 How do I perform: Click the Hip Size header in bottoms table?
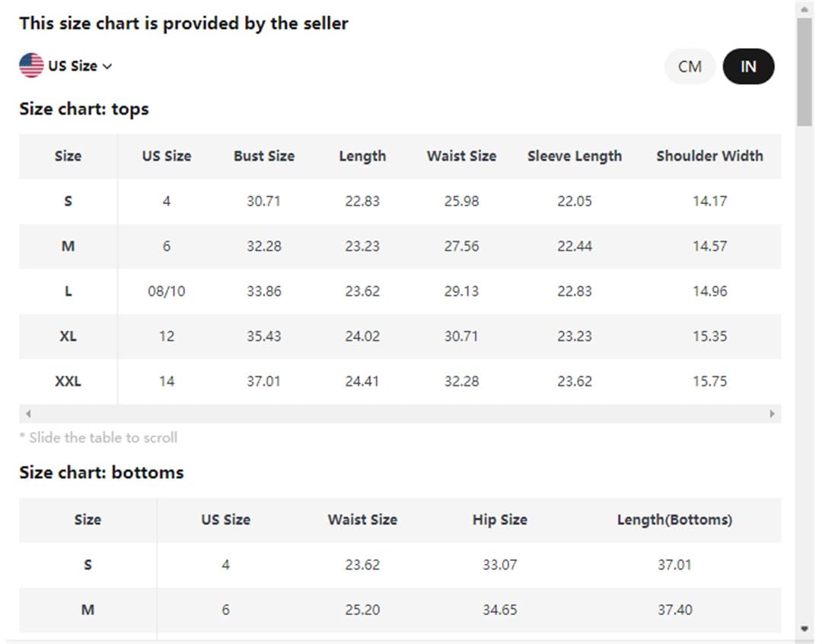coord(499,520)
